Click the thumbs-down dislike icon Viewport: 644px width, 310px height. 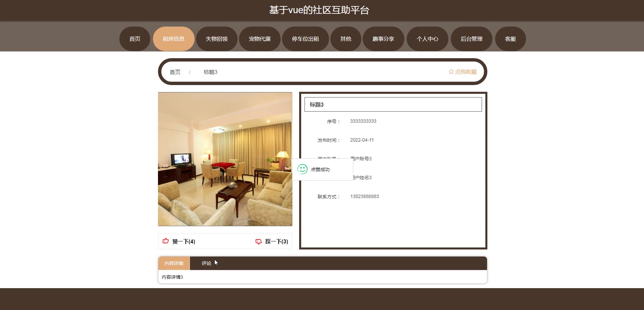click(x=258, y=241)
